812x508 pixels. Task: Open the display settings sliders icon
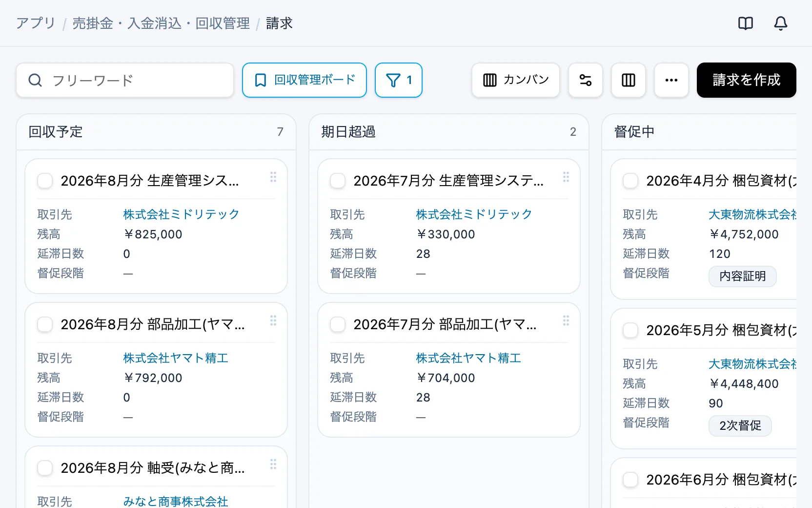[586, 80]
